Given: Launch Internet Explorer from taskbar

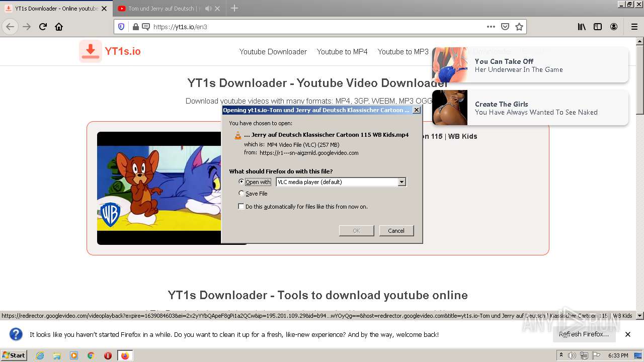Looking at the screenshot, I should click(x=40, y=355).
